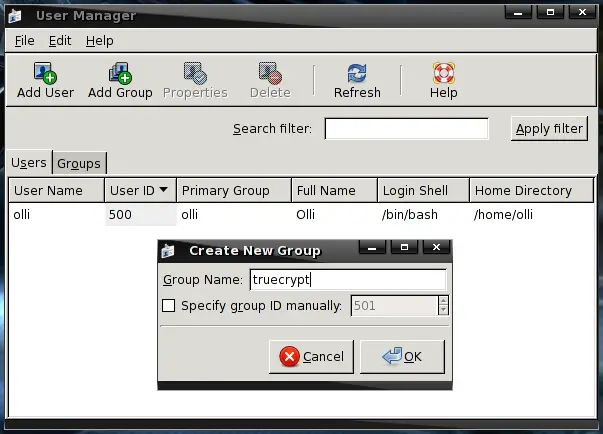Increase the group ID with the up arrow

click(x=443, y=300)
